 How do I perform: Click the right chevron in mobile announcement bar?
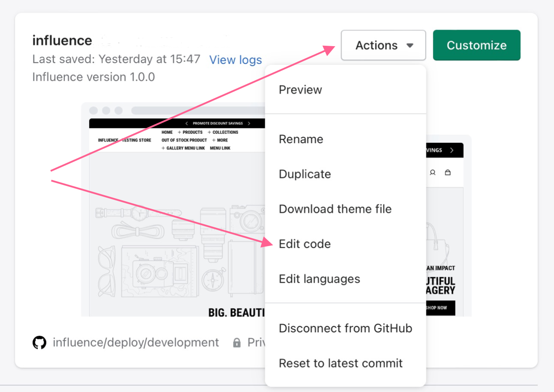pyautogui.click(x=452, y=150)
